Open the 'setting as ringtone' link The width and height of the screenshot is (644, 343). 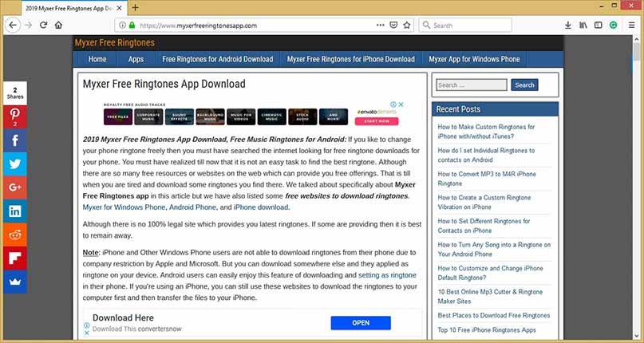[387, 274]
